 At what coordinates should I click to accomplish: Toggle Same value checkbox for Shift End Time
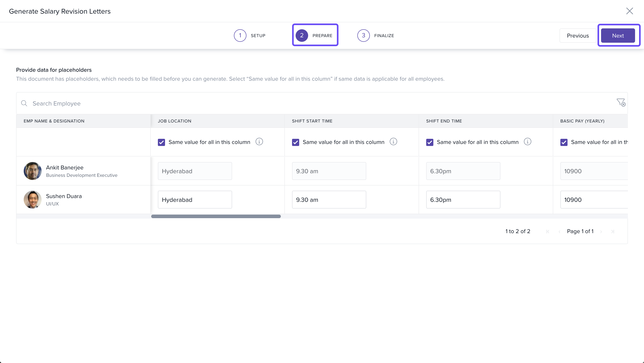pos(430,142)
